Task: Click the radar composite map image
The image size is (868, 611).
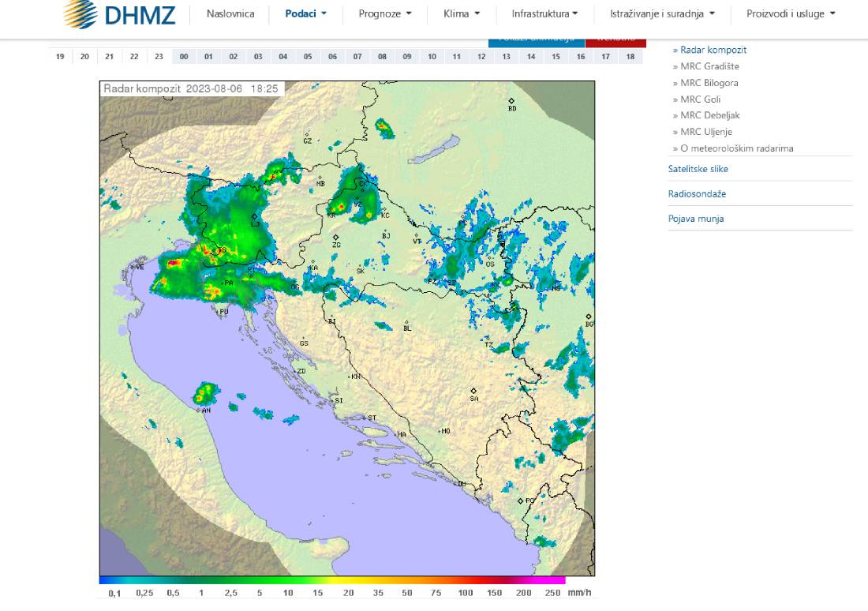Action: coord(347,328)
